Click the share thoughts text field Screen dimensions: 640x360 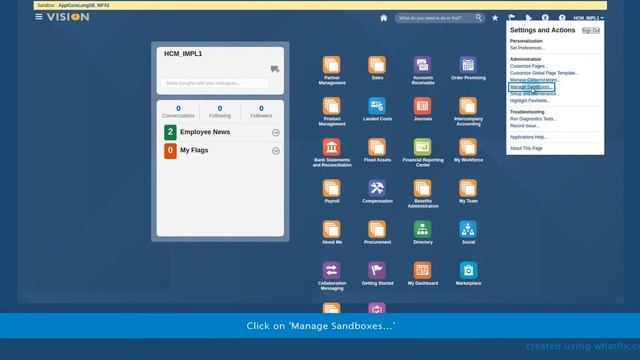tap(215, 83)
